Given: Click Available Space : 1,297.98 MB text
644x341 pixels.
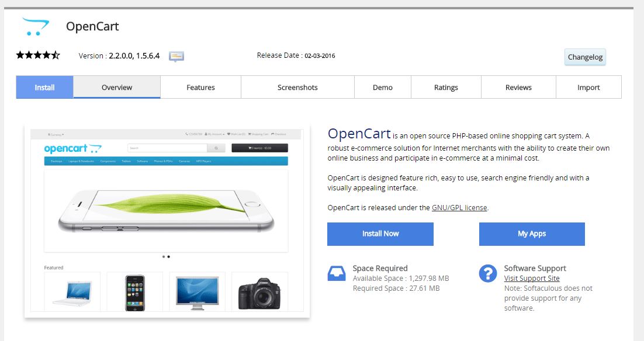Looking at the screenshot, I should [x=401, y=278].
